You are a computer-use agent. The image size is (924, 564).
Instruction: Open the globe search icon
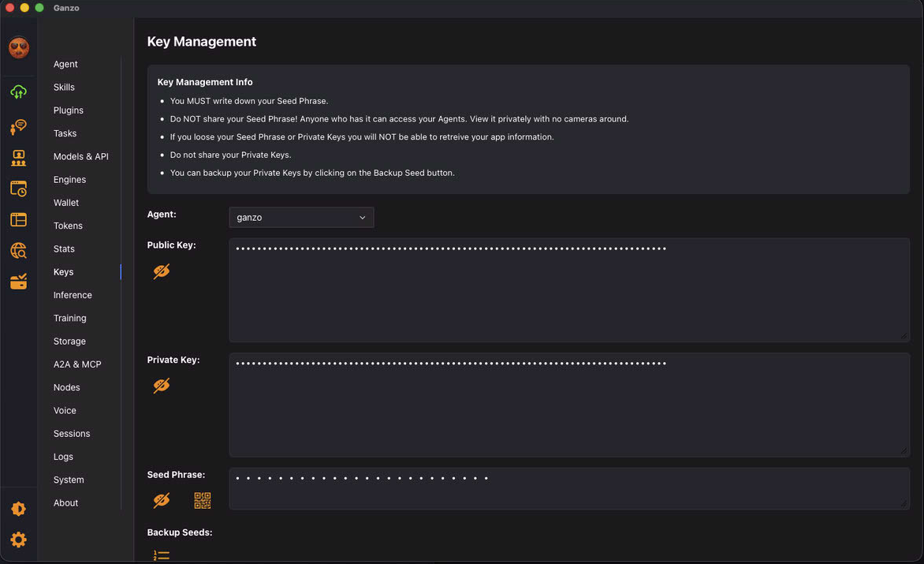click(18, 251)
